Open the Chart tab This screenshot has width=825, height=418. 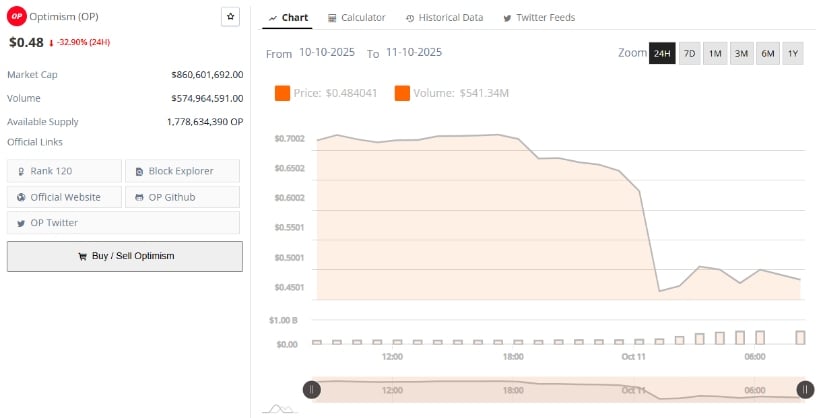coord(288,18)
